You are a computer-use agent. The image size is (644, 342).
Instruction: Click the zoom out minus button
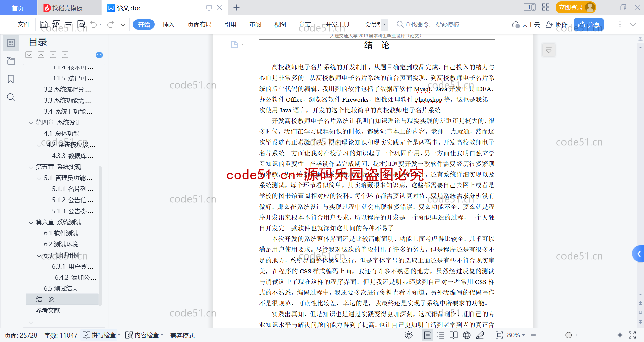[x=534, y=335]
